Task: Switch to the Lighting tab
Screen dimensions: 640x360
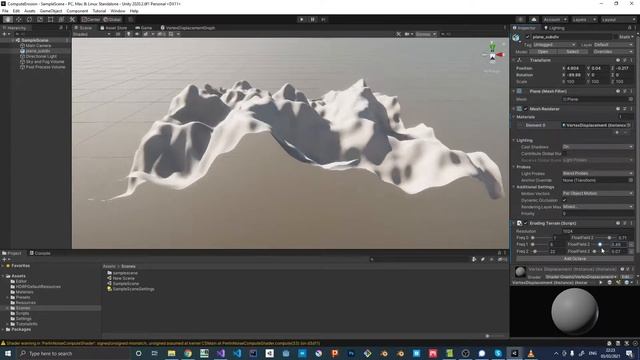Action: (554, 28)
